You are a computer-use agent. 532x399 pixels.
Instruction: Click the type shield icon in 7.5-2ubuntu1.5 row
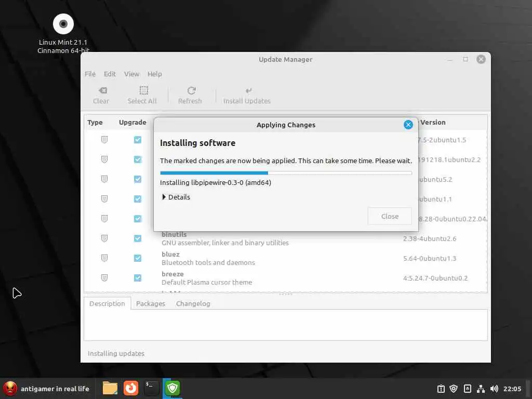click(x=104, y=140)
